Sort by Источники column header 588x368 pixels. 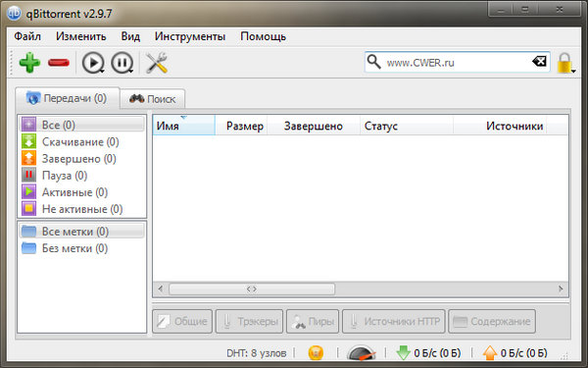(500, 126)
